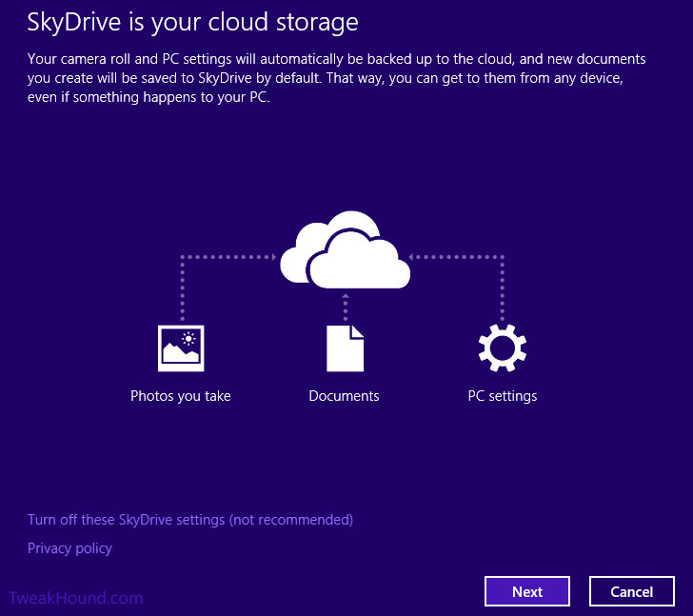The image size is (693, 616).
Task: Cancel the SkyDrive setup
Action: tap(631, 591)
